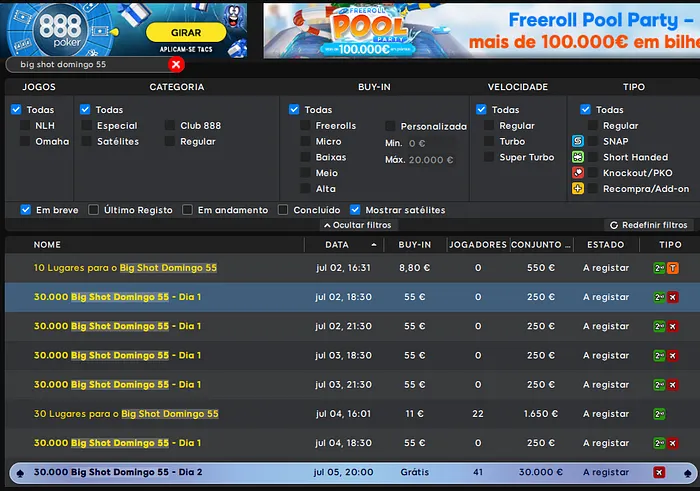This screenshot has width=700, height=491.
Task: Check the Omaha game filter
Action: (25, 141)
